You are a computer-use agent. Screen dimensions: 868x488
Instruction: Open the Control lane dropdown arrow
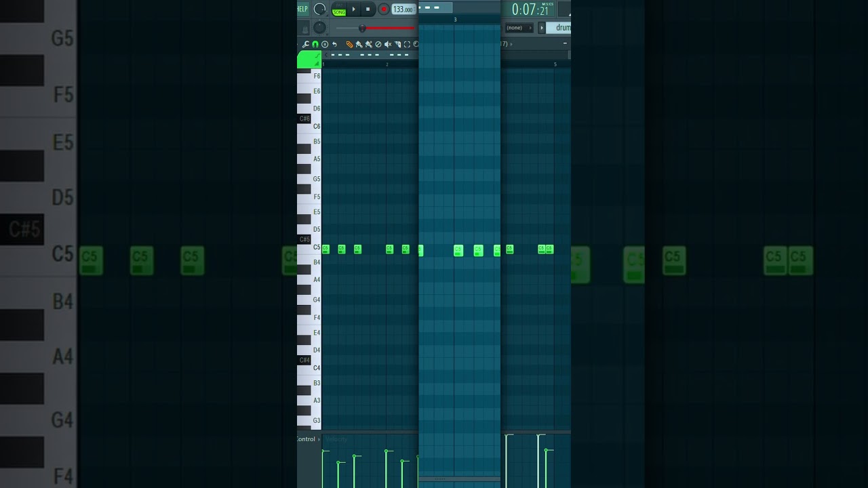(x=319, y=439)
